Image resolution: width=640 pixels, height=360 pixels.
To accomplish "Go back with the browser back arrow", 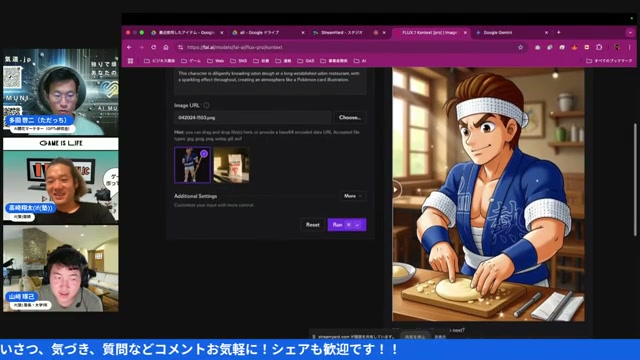I will tap(129, 47).
